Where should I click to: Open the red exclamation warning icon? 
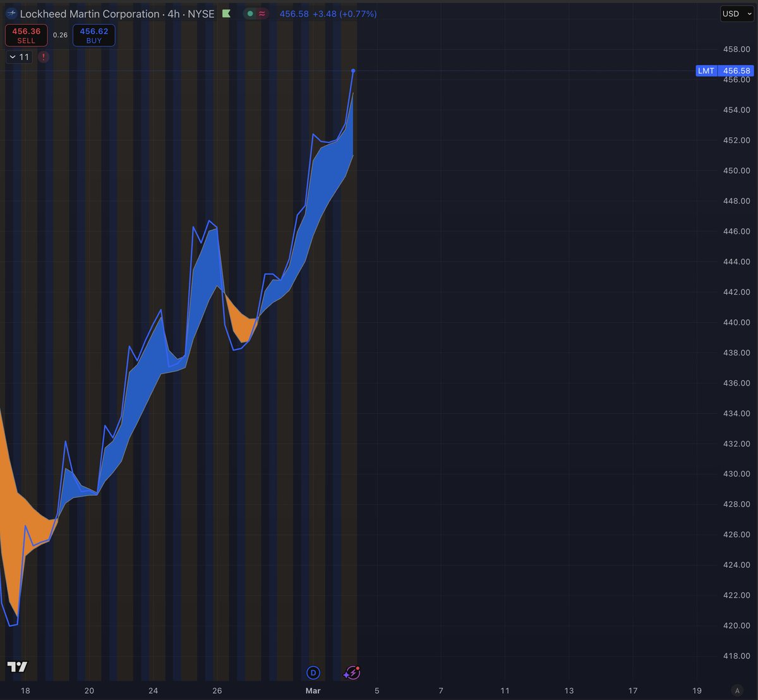tap(43, 57)
